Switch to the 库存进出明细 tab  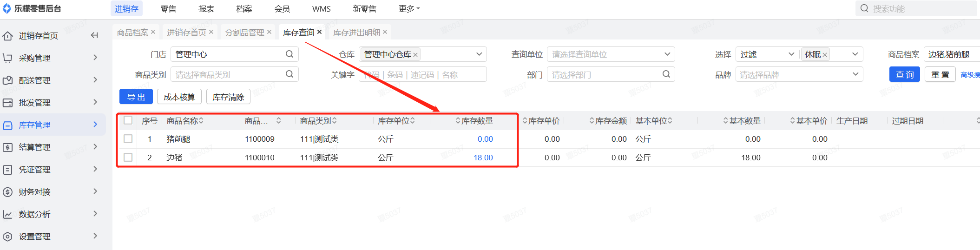tap(357, 33)
